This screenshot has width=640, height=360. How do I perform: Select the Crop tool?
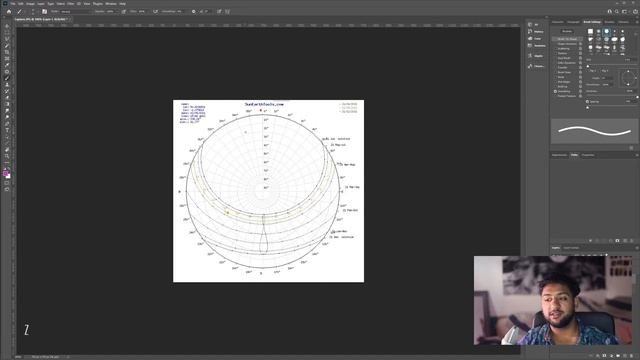point(7,52)
